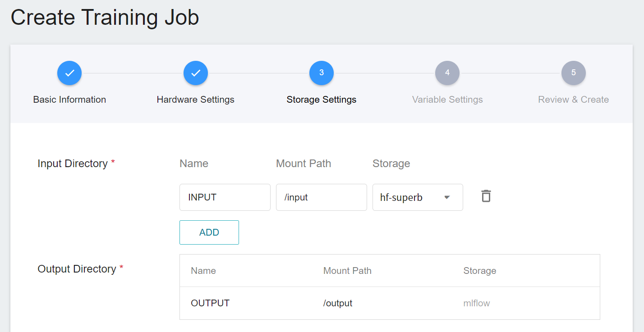This screenshot has width=644, height=332.
Task: Click Name label above input row
Action: [x=194, y=164]
